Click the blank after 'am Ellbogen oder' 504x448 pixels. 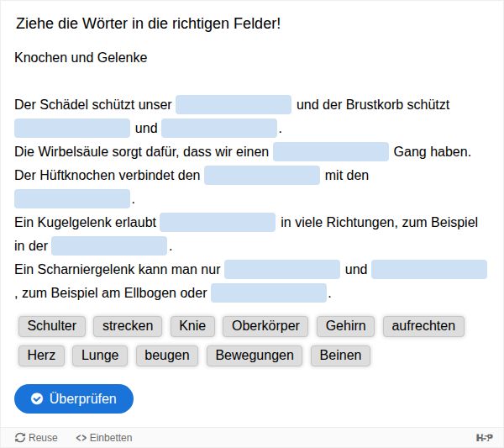tap(269, 293)
